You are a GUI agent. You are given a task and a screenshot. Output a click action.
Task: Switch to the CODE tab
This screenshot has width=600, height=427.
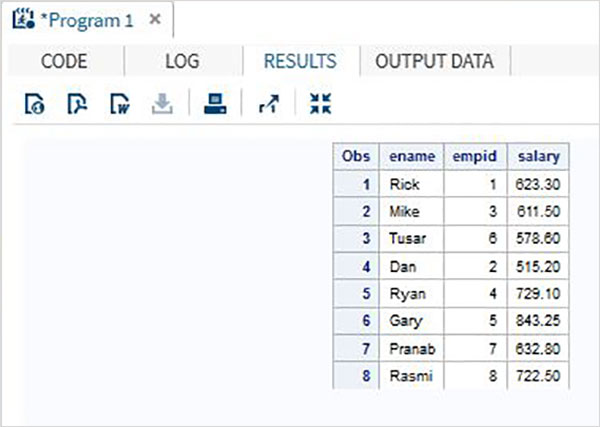pos(64,61)
